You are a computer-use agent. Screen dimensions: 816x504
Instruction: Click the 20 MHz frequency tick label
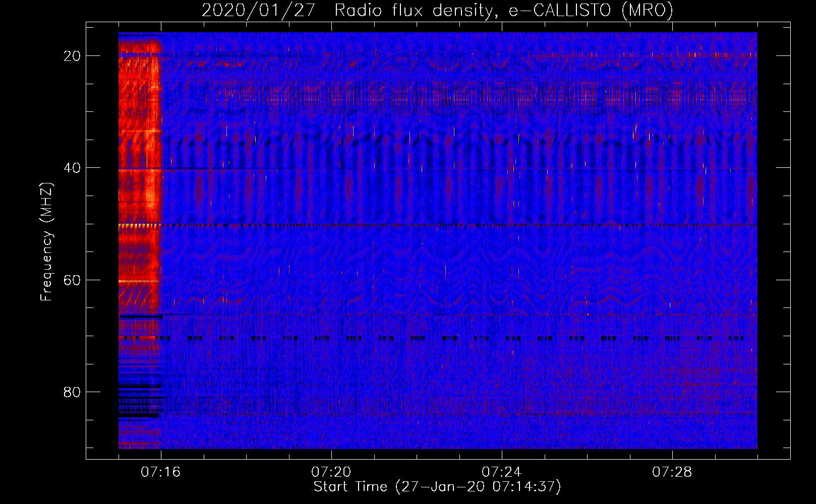tap(72, 56)
